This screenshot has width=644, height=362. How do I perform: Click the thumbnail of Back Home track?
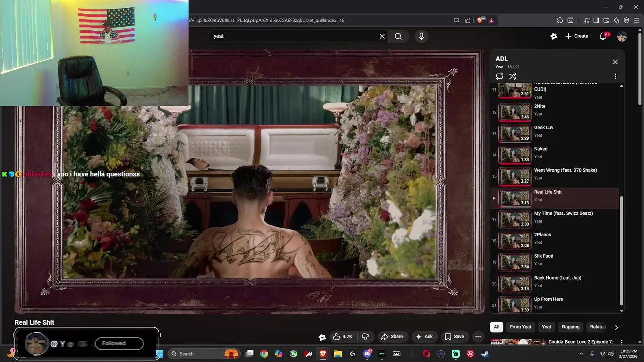(514, 284)
